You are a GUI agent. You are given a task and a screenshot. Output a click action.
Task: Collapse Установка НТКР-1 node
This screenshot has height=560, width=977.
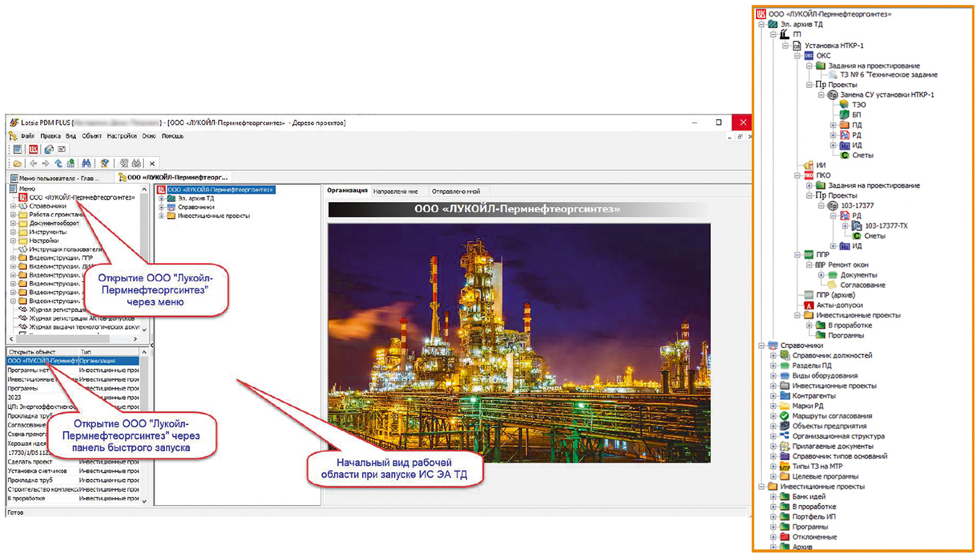(785, 46)
